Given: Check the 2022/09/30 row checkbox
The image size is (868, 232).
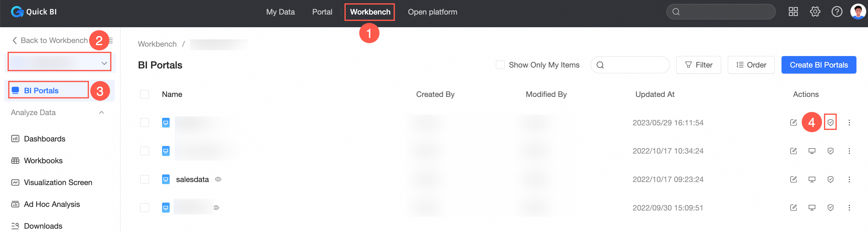Looking at the screenshot, I should pos(144,208).
